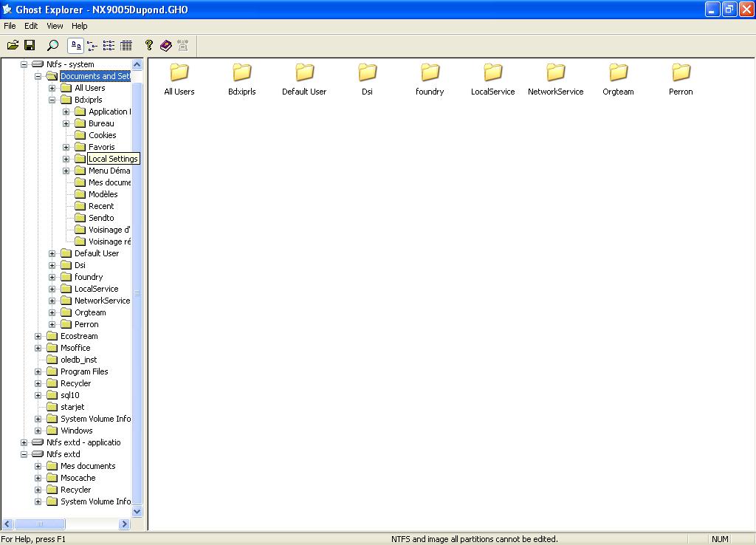
Task: Switch to Details view in toolbar
Action: pos(126,45)
